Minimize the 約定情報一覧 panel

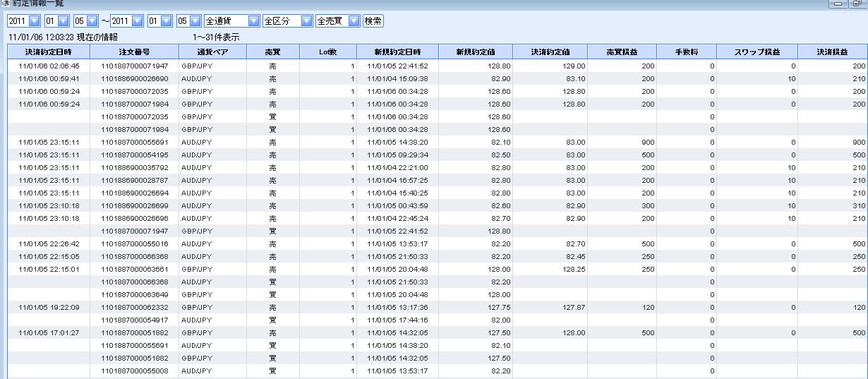[838, 4]
